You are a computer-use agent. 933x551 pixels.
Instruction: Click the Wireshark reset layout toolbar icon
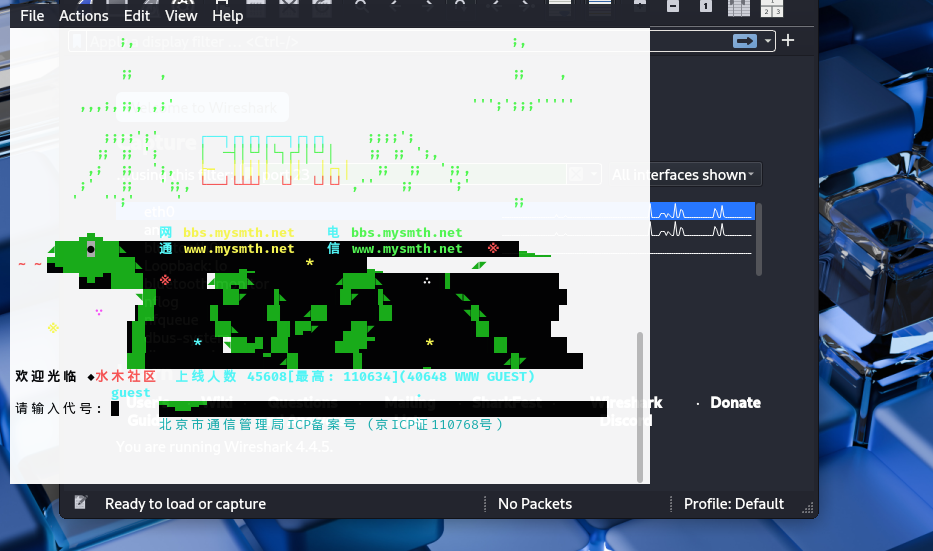pos(772,8)
